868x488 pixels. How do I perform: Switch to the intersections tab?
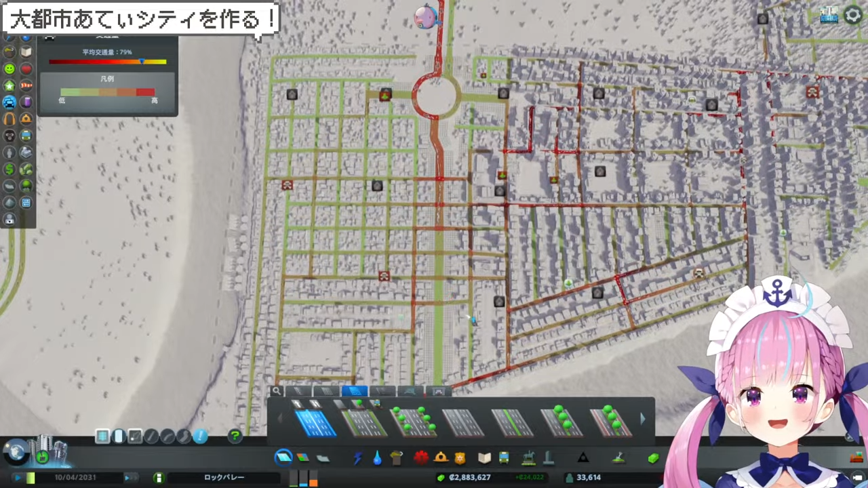[410, 391]
